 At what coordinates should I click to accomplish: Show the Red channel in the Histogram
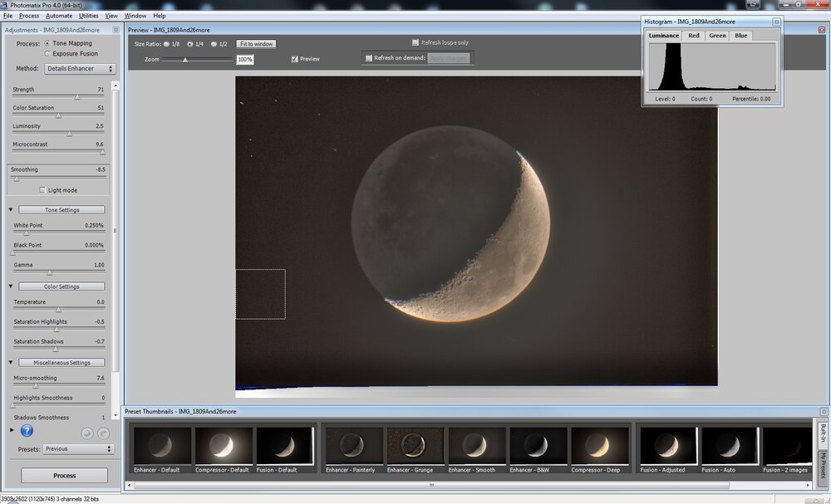click(693, 36)
